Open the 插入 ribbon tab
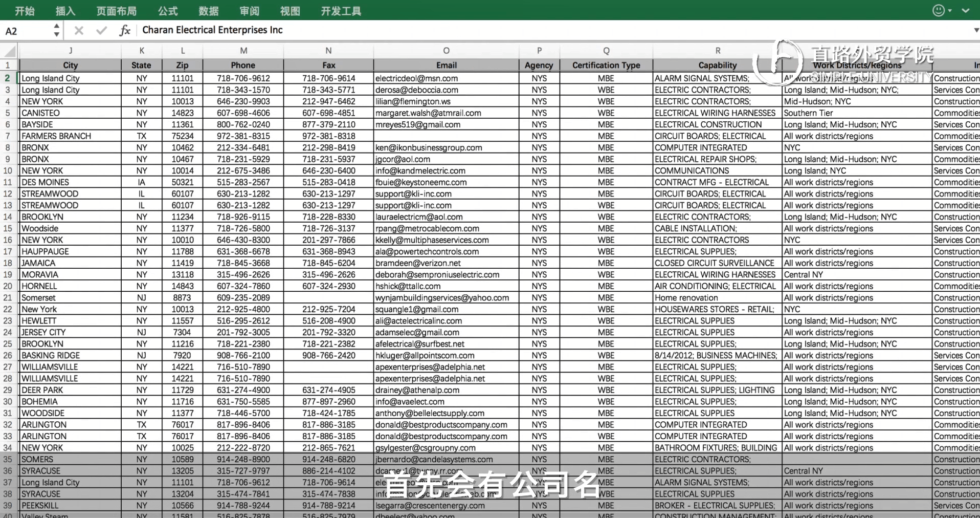 pyautogui.click(x=65, y=11)
